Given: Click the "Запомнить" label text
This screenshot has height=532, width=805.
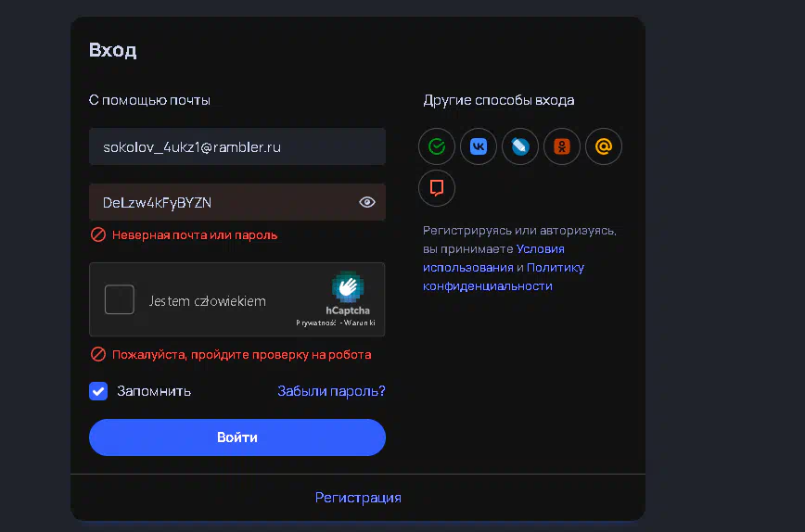Looking at the screenshot, I should point(154,391).
